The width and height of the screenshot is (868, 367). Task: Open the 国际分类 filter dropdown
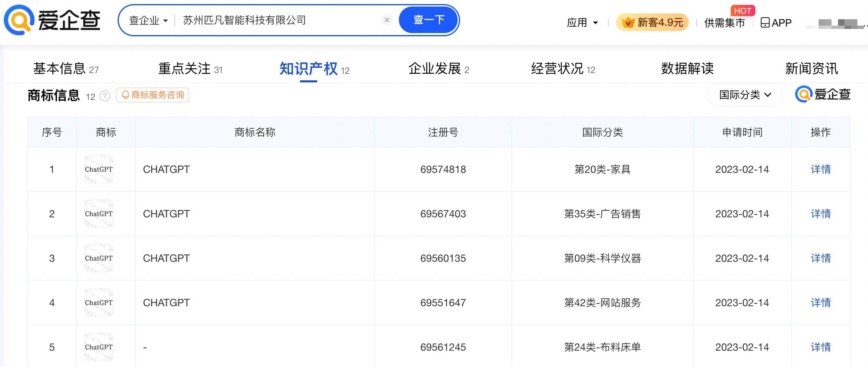[745, 95]
